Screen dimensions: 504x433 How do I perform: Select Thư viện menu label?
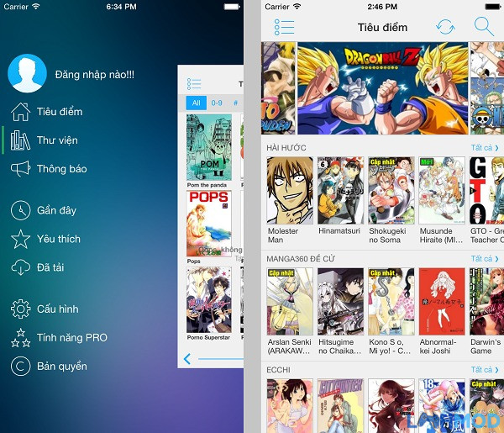coord(57,140)
